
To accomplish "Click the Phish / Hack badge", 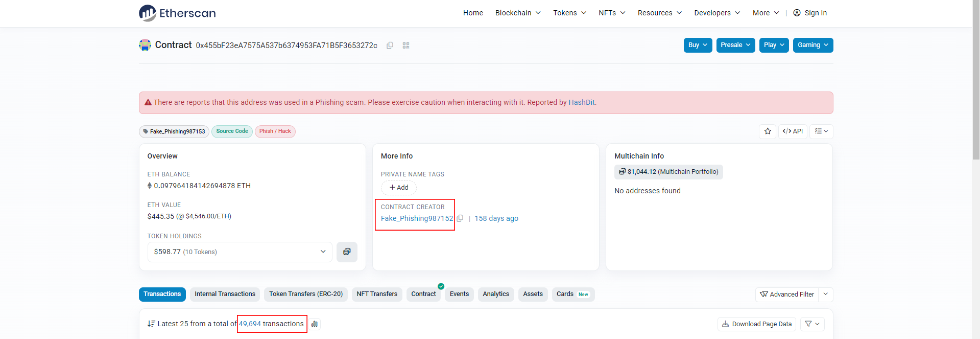I will point(275,131).
